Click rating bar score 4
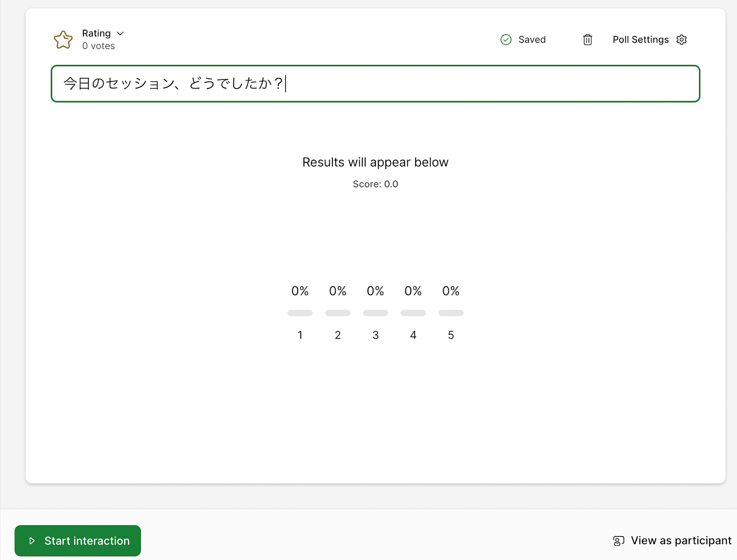Screen dimensions: 737x560 (x=413, y=312)
